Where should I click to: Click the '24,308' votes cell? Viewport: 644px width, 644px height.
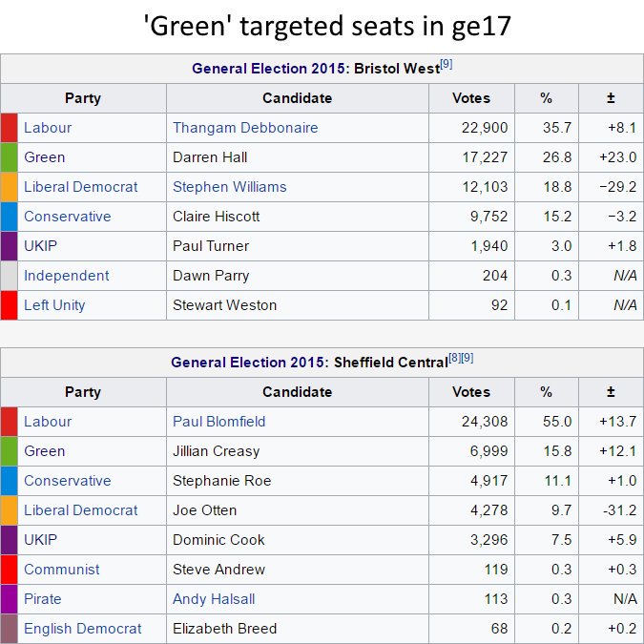click(x=471, y=422)
